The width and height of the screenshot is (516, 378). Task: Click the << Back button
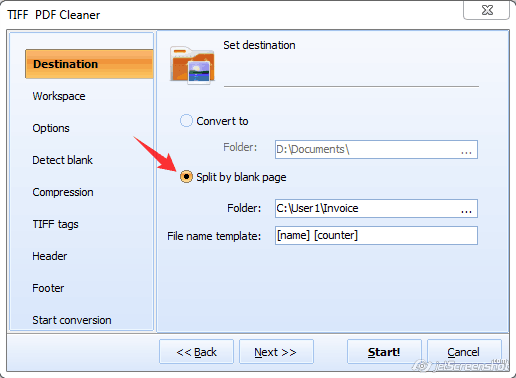coord(196,352)
